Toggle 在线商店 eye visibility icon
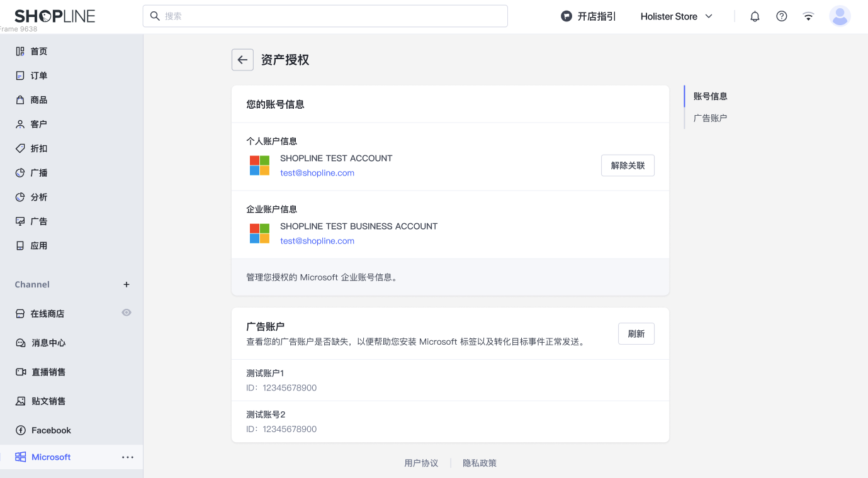This screenshot has width=868, height=478. [x=127, y=313]
